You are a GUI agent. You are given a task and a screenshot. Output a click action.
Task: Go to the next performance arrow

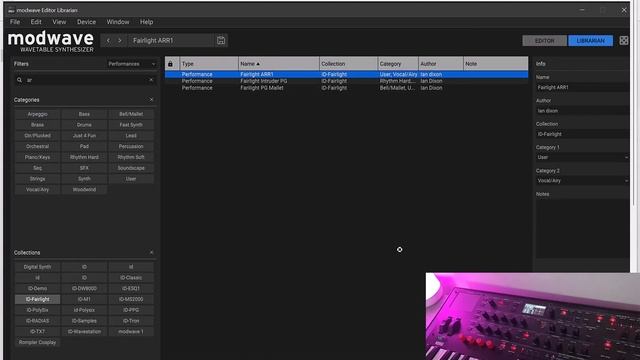coord(120,40)
